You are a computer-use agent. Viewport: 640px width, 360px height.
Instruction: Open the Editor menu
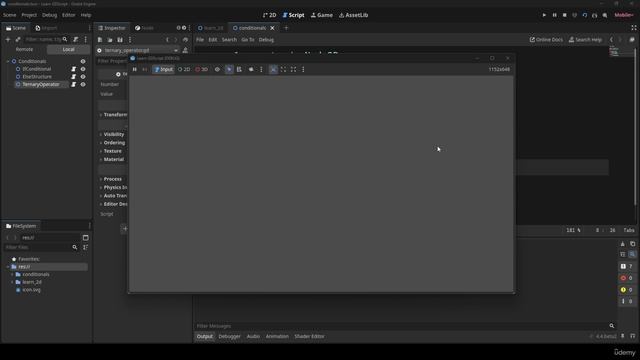tap(69, 15)
